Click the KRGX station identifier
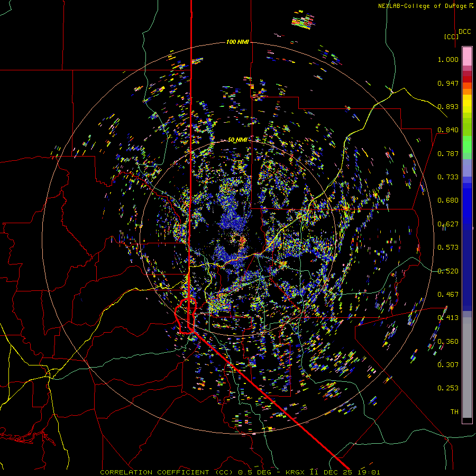 (296, 472)
